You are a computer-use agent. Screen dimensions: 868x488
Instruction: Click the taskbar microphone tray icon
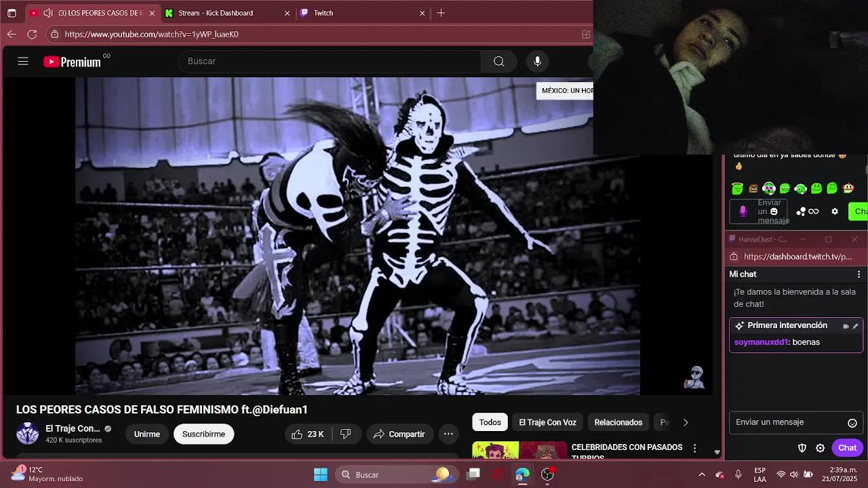click(738, 474)
